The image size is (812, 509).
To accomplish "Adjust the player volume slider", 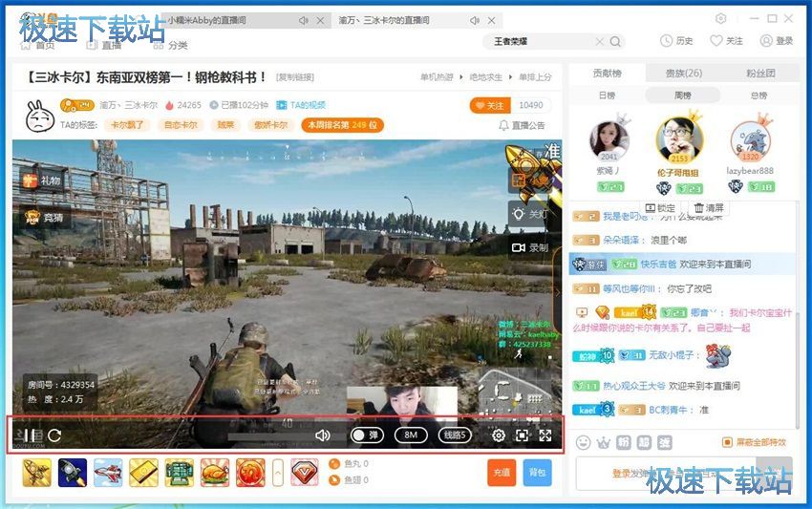I will point(269,436).
